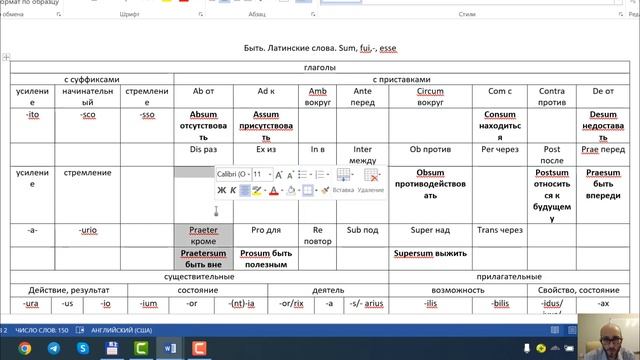The width and height of the screenshot is (640, 360).
Task: Apply the text highlight marker
Action: pyautogui.click(x=256, y=190)
